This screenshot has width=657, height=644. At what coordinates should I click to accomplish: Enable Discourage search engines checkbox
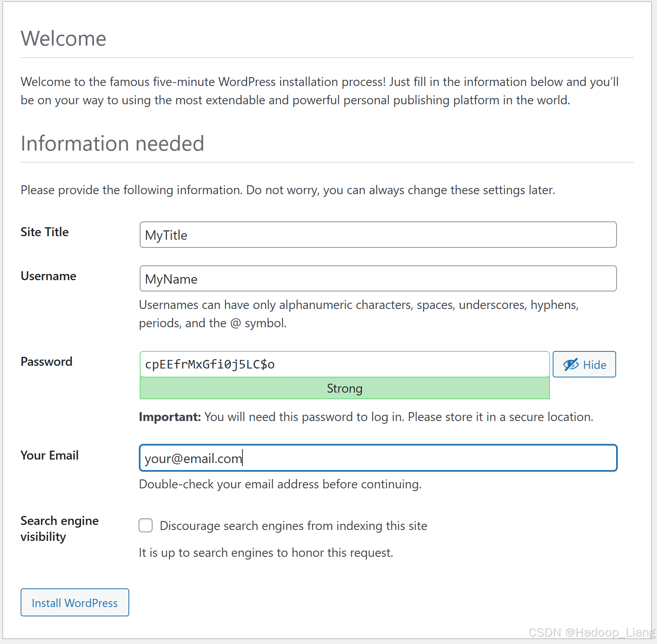point(146,525)
